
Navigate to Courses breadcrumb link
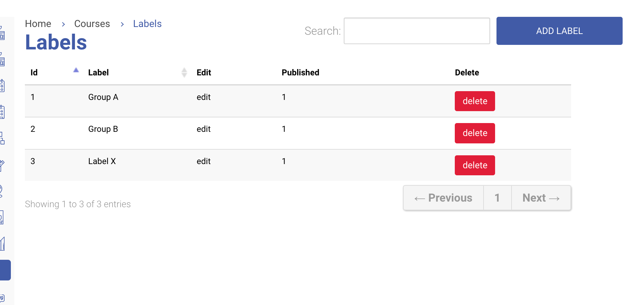point(92,24)
